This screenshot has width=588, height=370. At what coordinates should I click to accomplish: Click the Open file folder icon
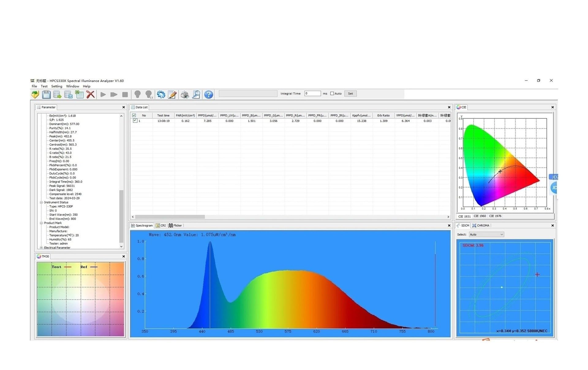pos(35,94)
